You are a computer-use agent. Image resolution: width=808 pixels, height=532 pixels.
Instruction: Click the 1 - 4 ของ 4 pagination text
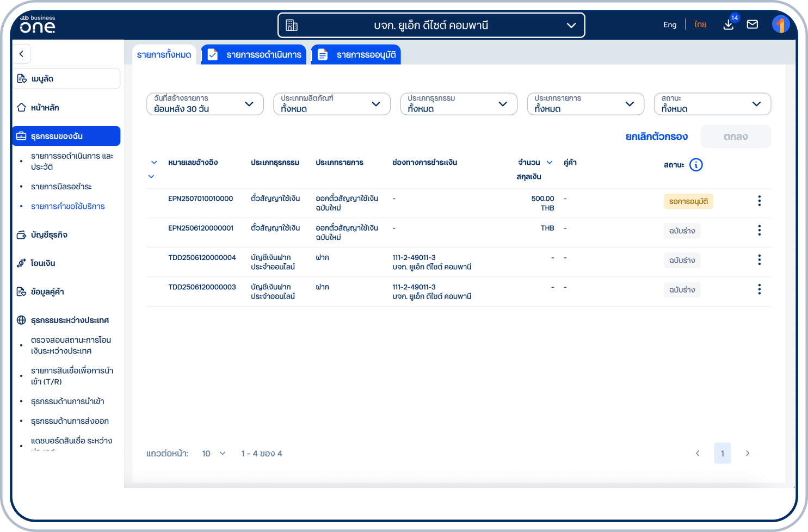tap(262, 453)
